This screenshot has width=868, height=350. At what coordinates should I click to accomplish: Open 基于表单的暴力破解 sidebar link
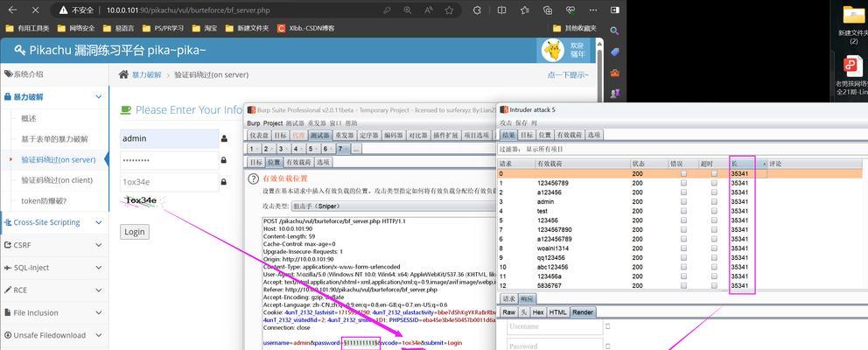tap(54, 139)
